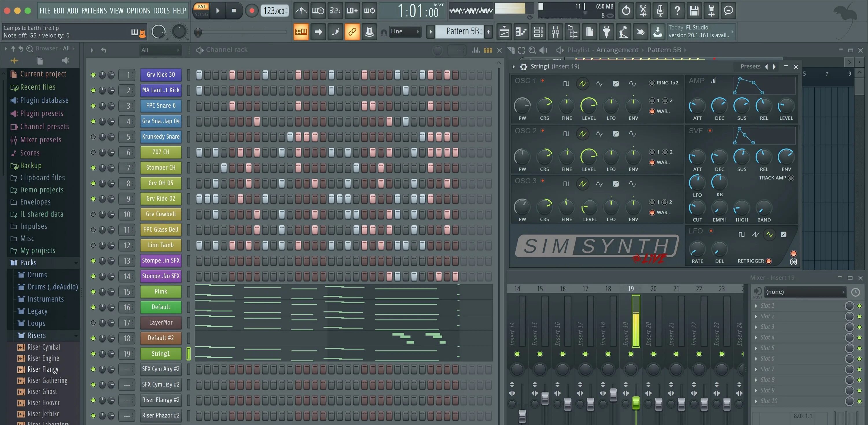Click the Undo history icon
This screenshot has width=868, height=425.
(626, 11)
